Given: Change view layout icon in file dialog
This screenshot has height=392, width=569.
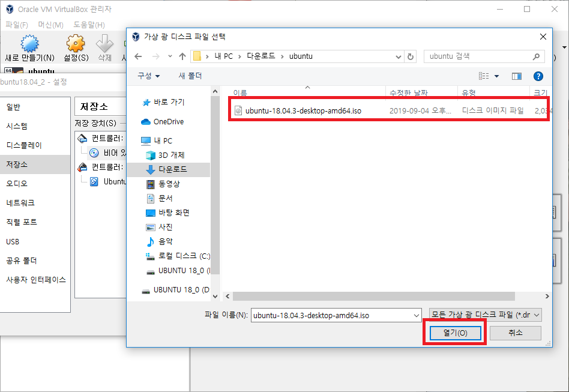Looking at the screenshot, I should 484,76.
